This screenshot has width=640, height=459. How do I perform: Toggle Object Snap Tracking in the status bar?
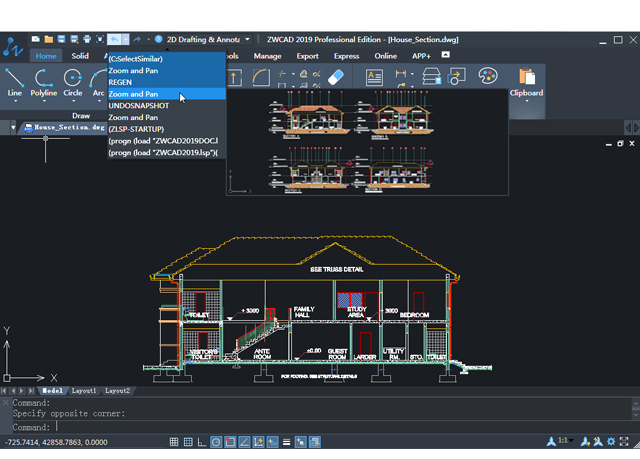[244, 442]
